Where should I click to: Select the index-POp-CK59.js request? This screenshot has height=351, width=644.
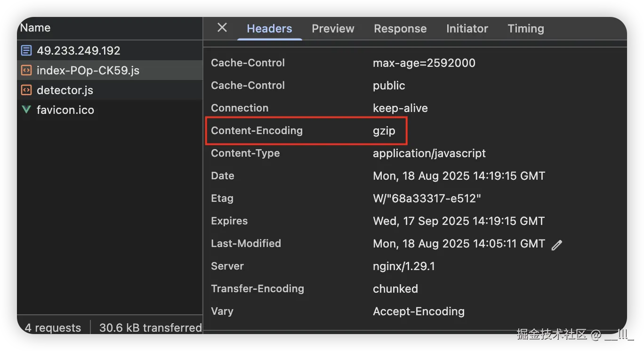coord(88,71)
